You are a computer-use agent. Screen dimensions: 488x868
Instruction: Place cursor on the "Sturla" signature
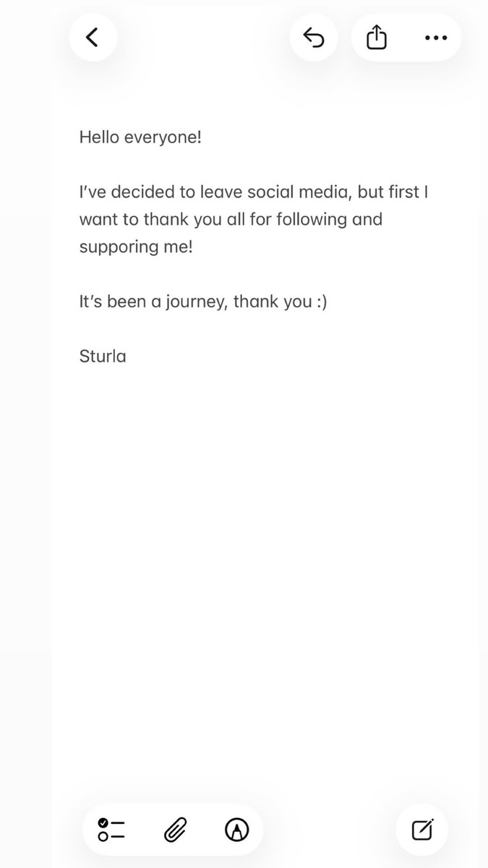(x=103, y=356)
